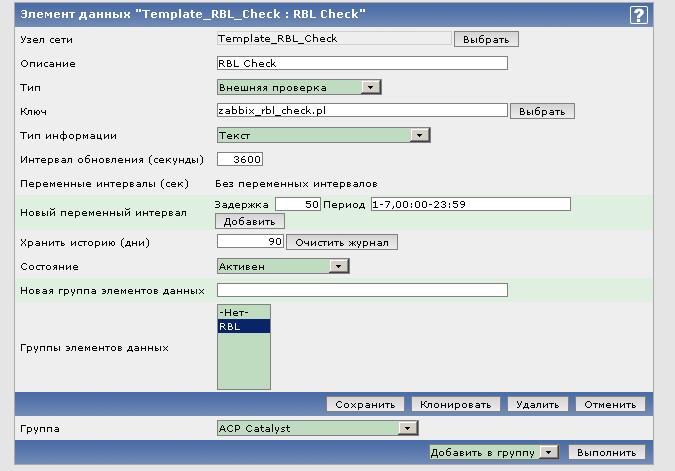Open the Группа dropdown showing ACP Catalyst
Viewport: 675px width, 471px height.
(317, 428)
